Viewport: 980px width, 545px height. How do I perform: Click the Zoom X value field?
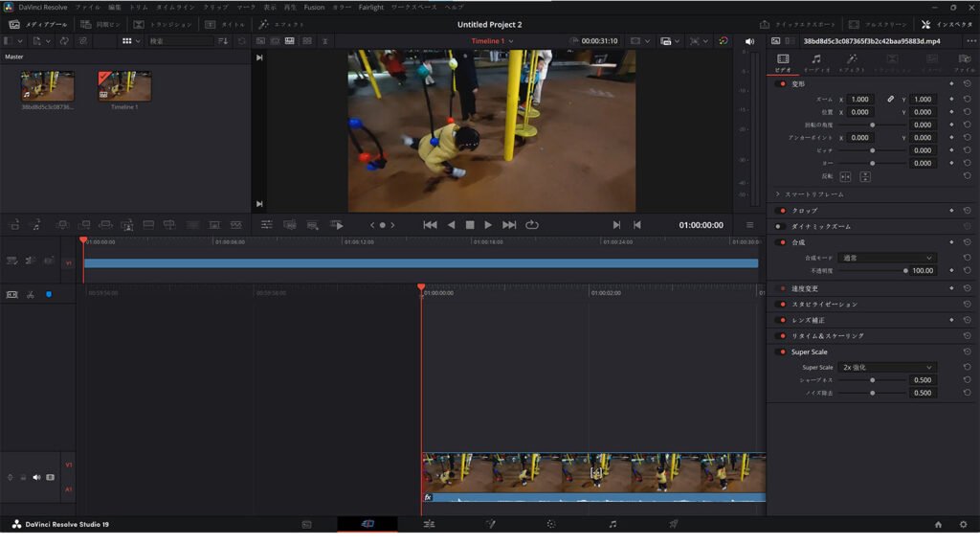(860, 100)
